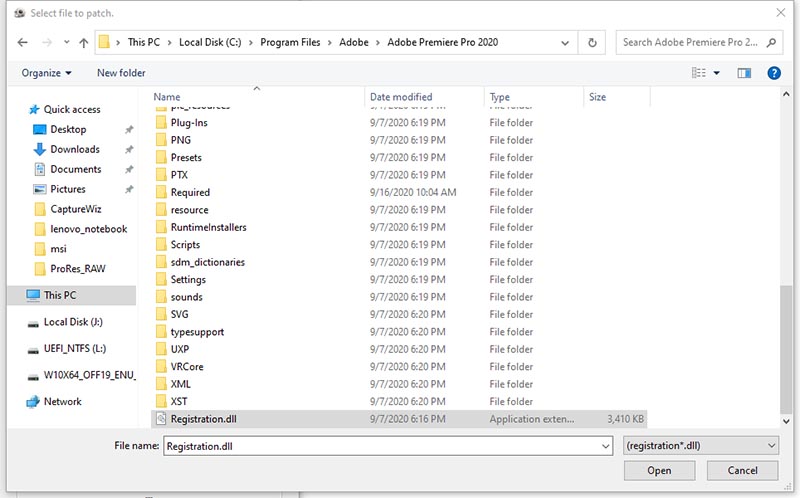The width and height of the screenshot is (800, 498).
Task: Select Adobe breadcrumb in path
Action: pos(354,42)
